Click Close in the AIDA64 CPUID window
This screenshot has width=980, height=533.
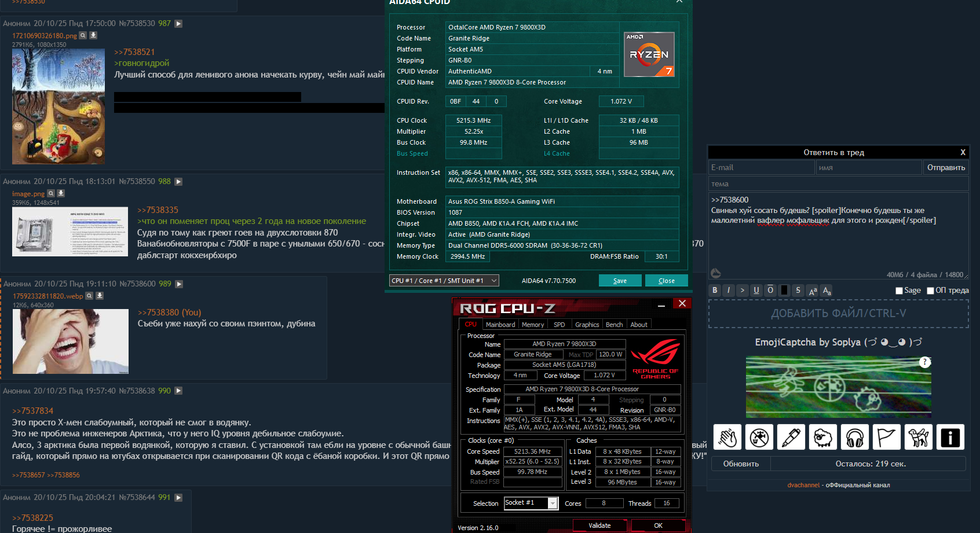pos(667,281)
